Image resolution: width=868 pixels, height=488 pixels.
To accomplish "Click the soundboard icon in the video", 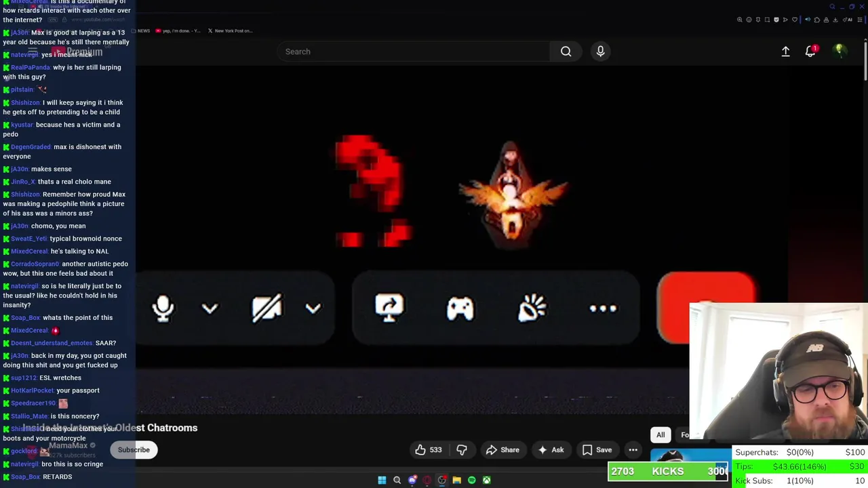I will [x=532, y=308].
